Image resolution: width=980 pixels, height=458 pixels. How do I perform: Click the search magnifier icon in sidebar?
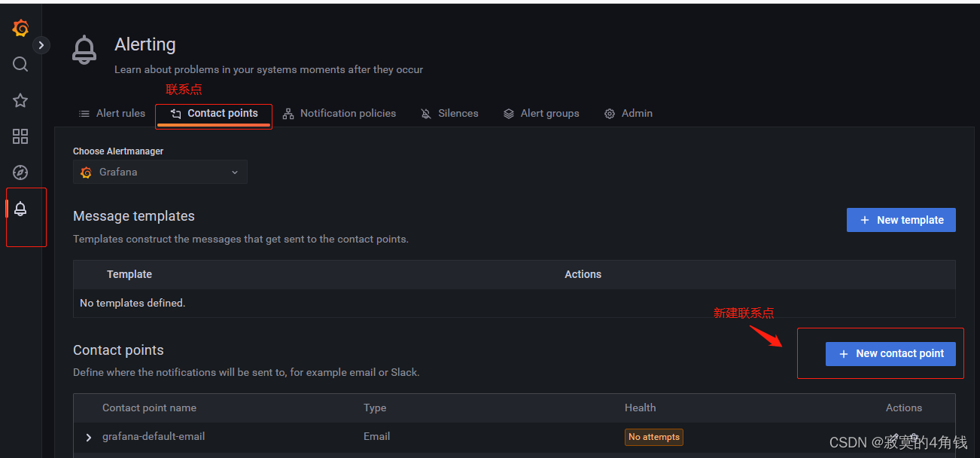pos(20,64)
